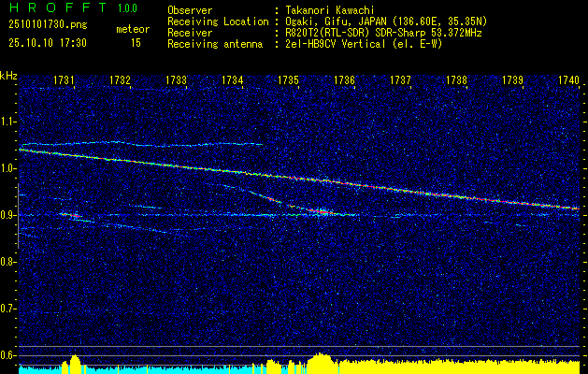This screenshot has width=588, height=374.
Task: Select the 1738 time marker
Action: (457, 81)
